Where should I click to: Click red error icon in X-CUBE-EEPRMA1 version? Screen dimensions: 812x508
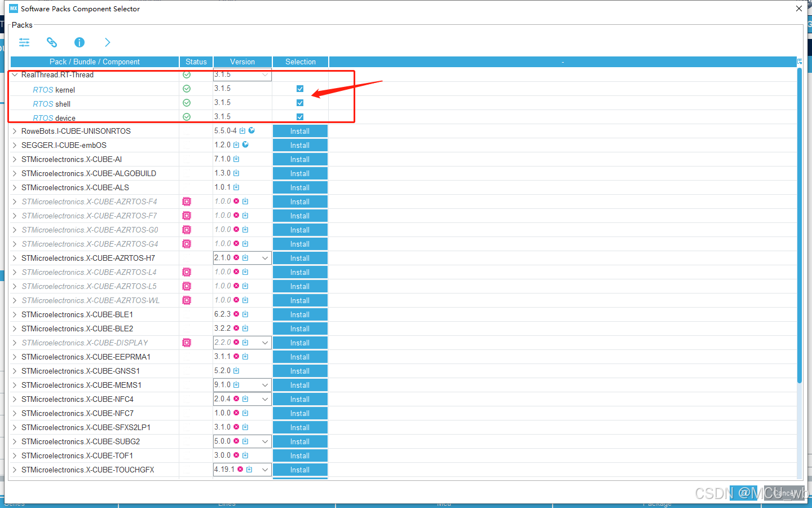click(x=236, y=356)
